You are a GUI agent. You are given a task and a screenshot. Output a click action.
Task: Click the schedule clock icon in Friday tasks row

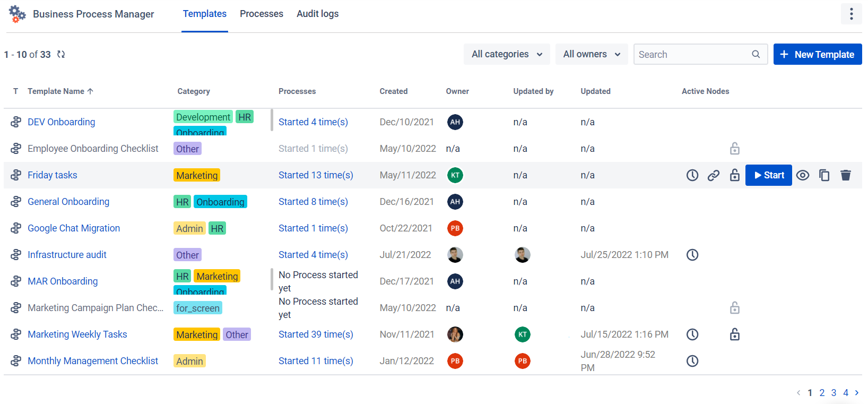pos(692,175)
